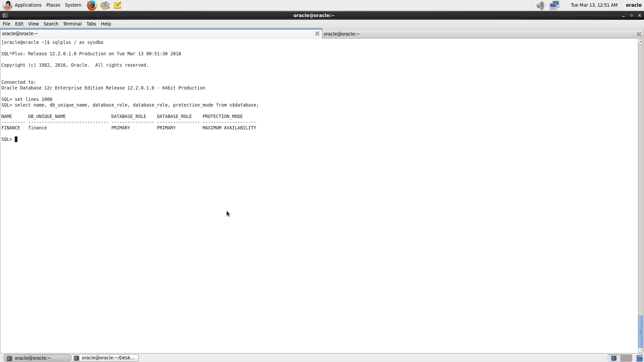Open the Terminal menu

coord(72,24)
